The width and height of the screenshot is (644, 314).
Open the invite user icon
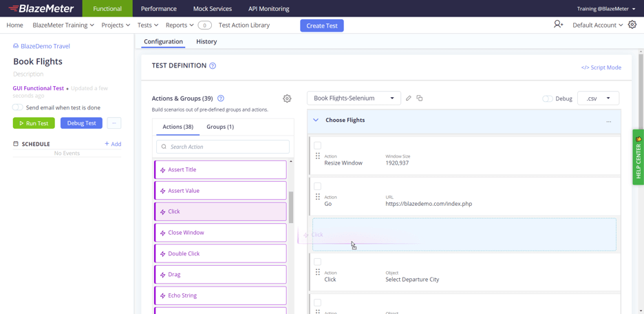pos(558,25)
